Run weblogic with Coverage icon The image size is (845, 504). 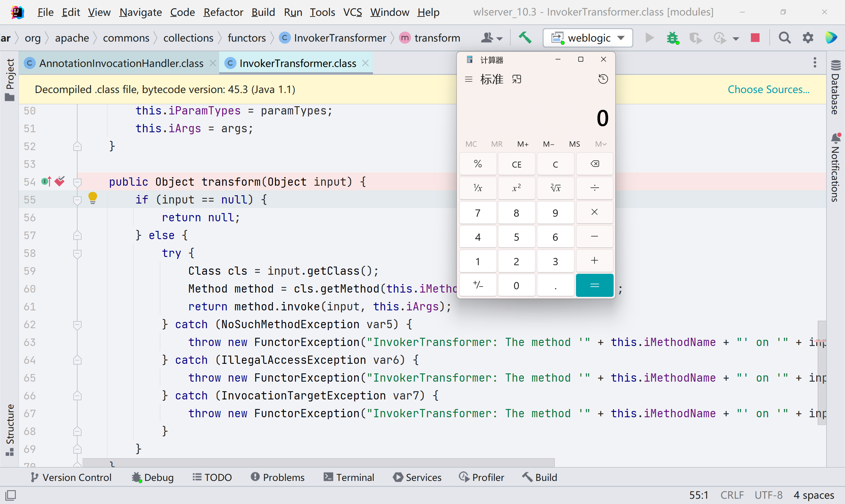tap(695, 38)
